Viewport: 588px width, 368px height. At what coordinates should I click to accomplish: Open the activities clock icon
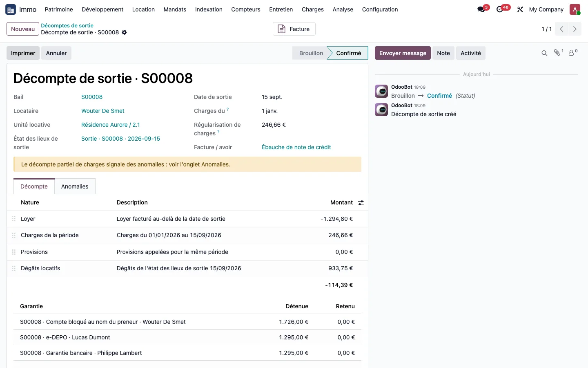(500, 9)
